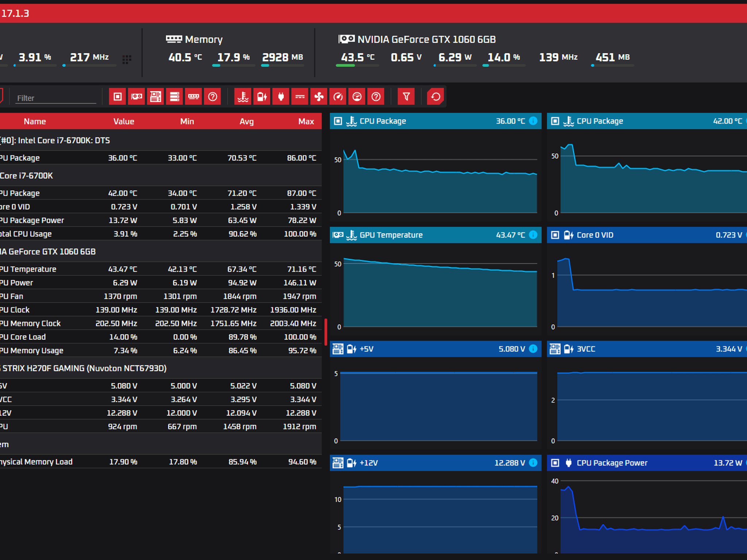Click the 0.65 V GPU voltage readout
Screen dimensions: 747x560
[406, 57]
